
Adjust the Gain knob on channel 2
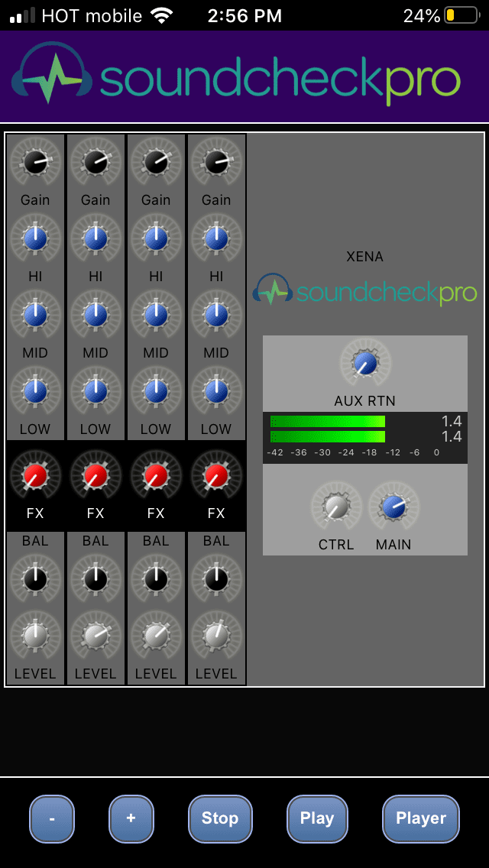(x=96, y=162)
